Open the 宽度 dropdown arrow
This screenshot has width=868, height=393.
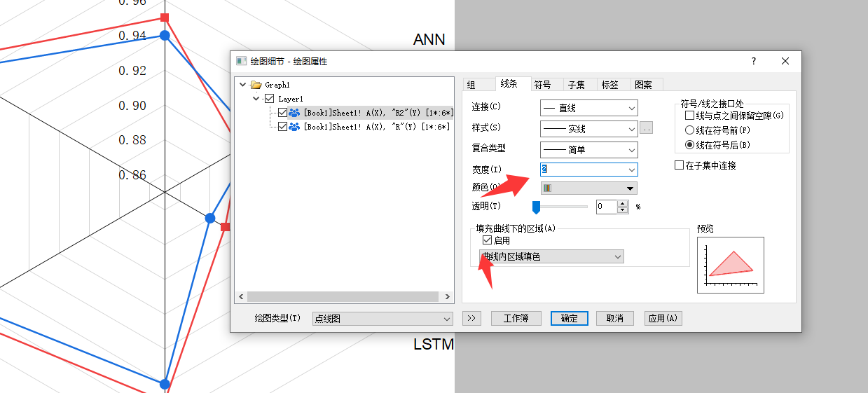[632, 169]
